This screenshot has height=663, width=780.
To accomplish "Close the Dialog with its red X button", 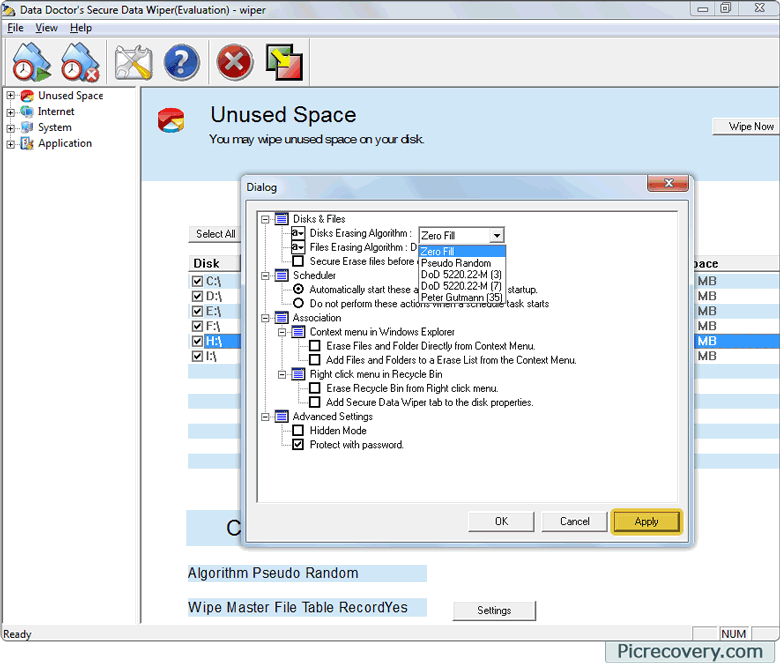I will pyautogui.click(x=668, y=183).
